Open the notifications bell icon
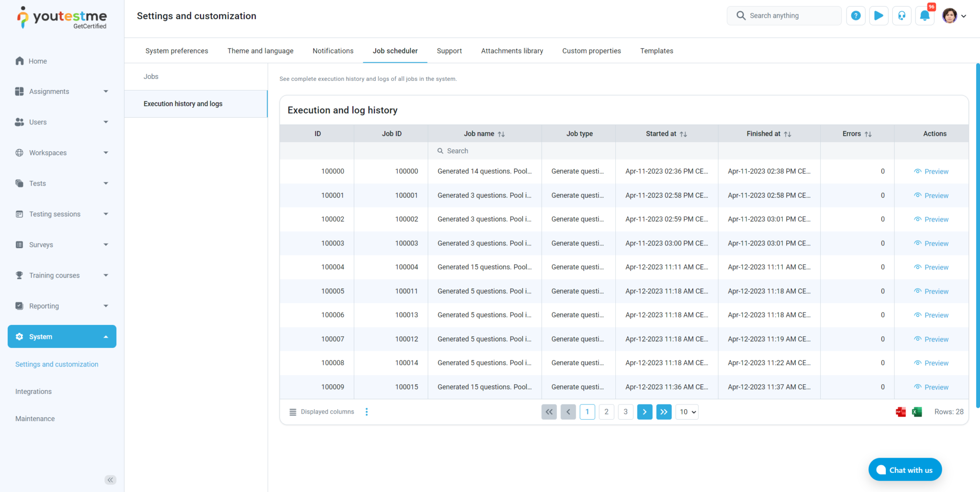This screenshot has width=980, height=492. pyautogui.click(x=924, y=16)
